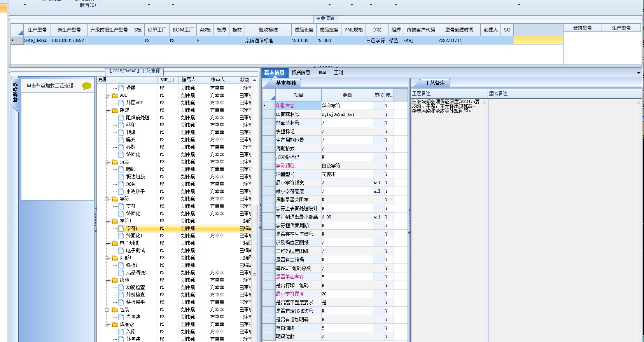
Task: Click the document icon beside 铣板1
Action: [121, 265]
